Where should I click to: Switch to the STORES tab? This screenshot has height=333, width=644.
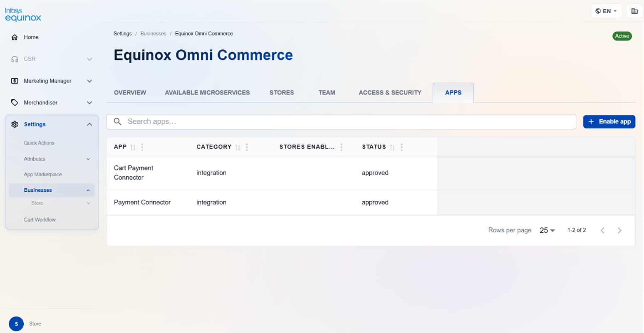coord(282,93)
